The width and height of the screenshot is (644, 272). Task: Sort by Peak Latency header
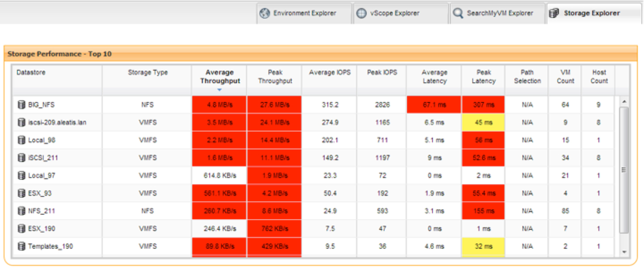pos(483,80)
